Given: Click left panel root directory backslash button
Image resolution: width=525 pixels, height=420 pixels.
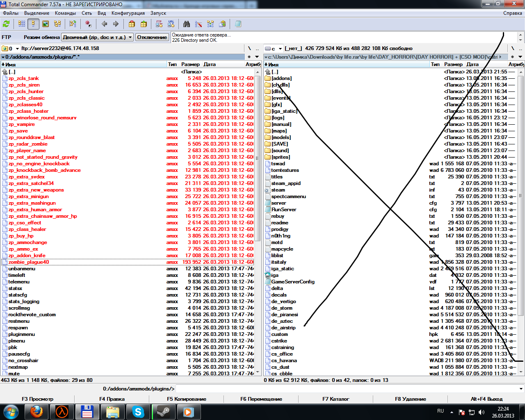Looking at the screenshot, I should [249, 48].
